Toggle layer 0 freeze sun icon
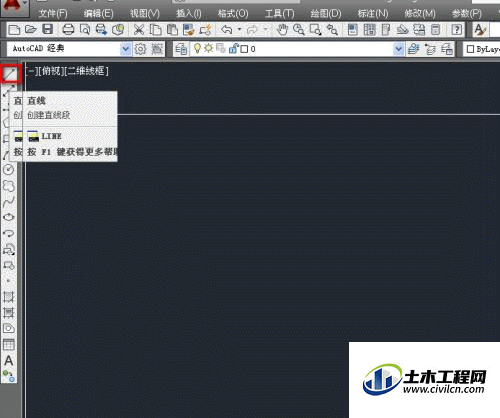Viewport: 500px width, 418px height. (209, 48)
